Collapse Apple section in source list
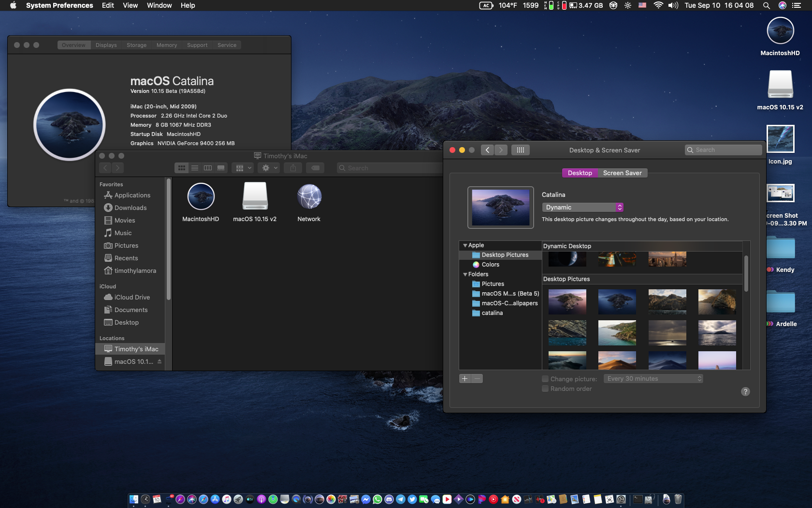Image resolution: width=812 pixels, height=508 pixels. [465, 245]
